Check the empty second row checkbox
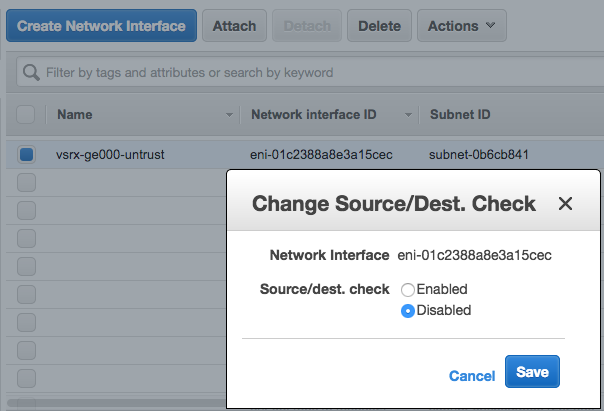Screen dimensions: 604x411 26,182
